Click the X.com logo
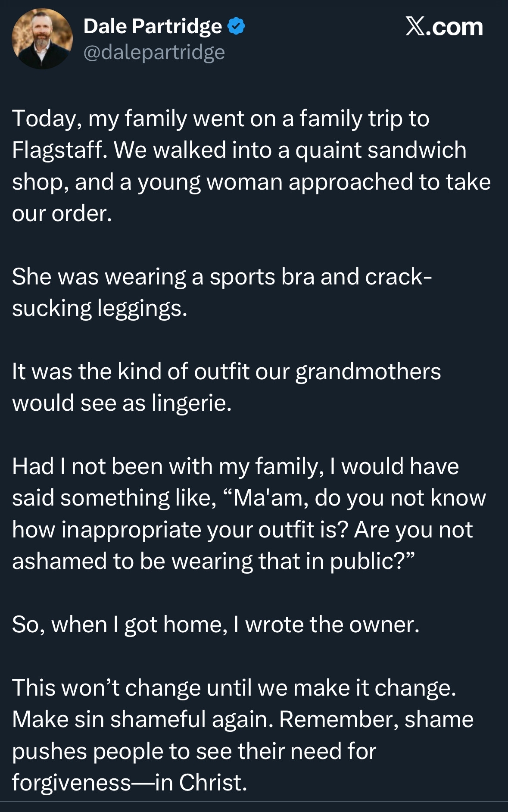 [444, 27]
